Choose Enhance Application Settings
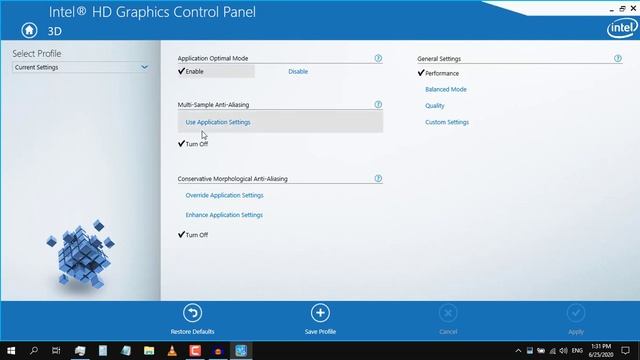640x360 pixels. pyautogui.click(x=224, y=215)
